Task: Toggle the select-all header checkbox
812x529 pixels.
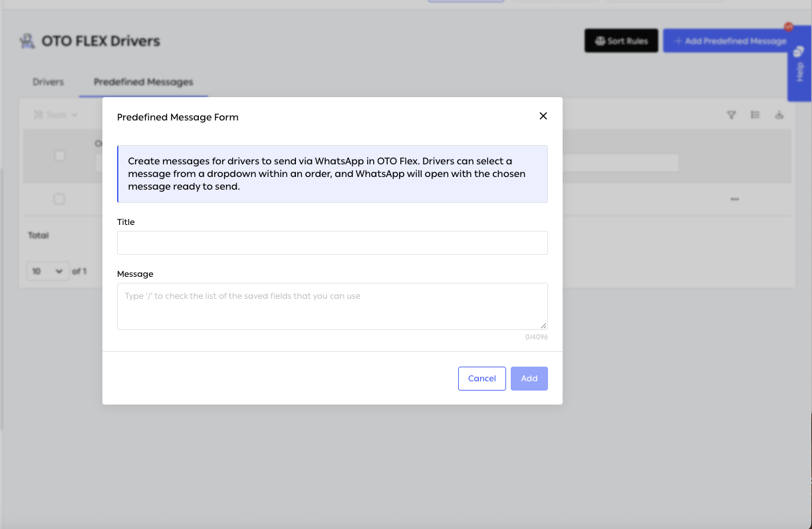Action: point(59,156)
